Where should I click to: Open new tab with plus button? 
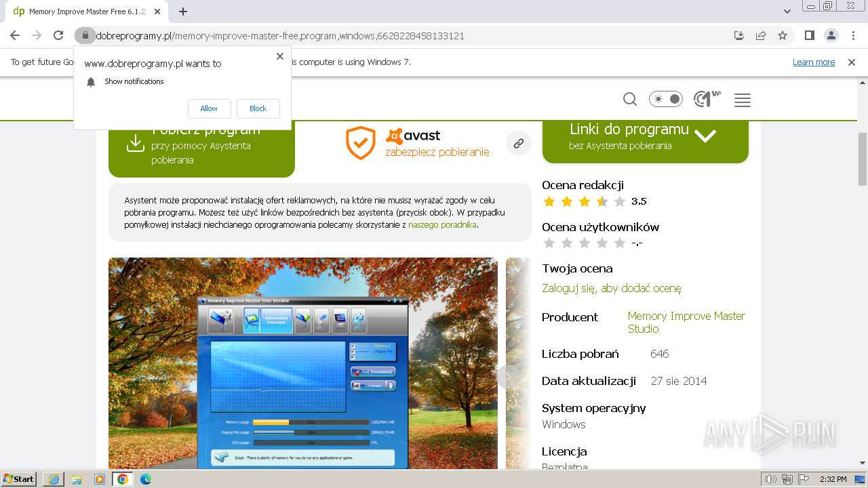[x=183, y=12]
